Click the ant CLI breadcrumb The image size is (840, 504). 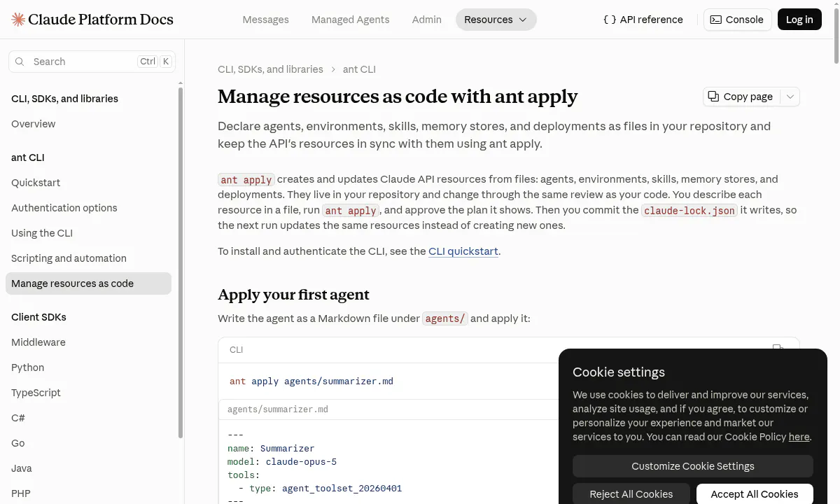click(359, 69)
